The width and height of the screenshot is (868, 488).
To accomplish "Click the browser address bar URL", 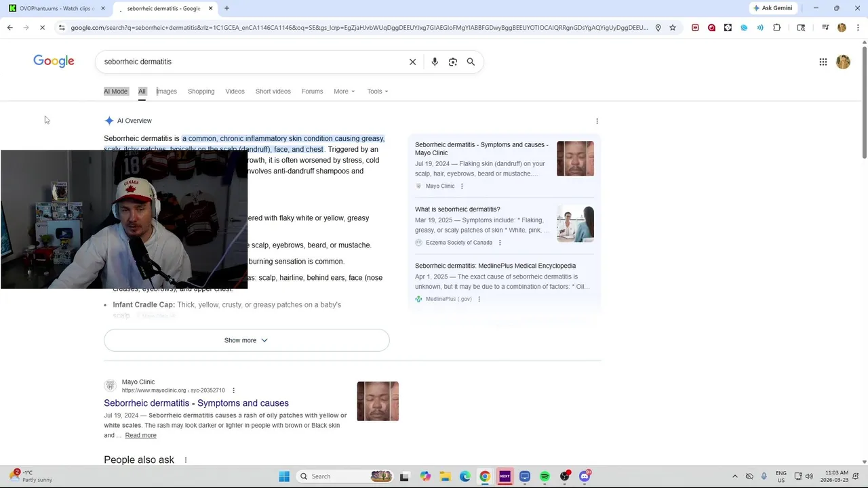I will [359, 28].
